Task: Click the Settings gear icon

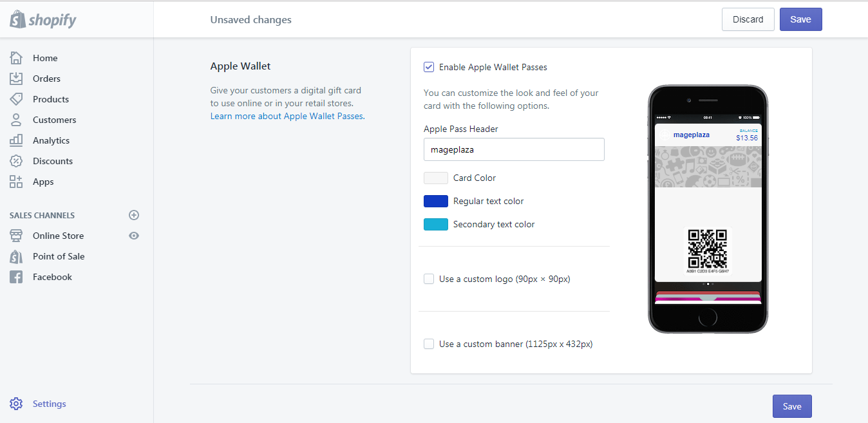Action: coord(16,404)
